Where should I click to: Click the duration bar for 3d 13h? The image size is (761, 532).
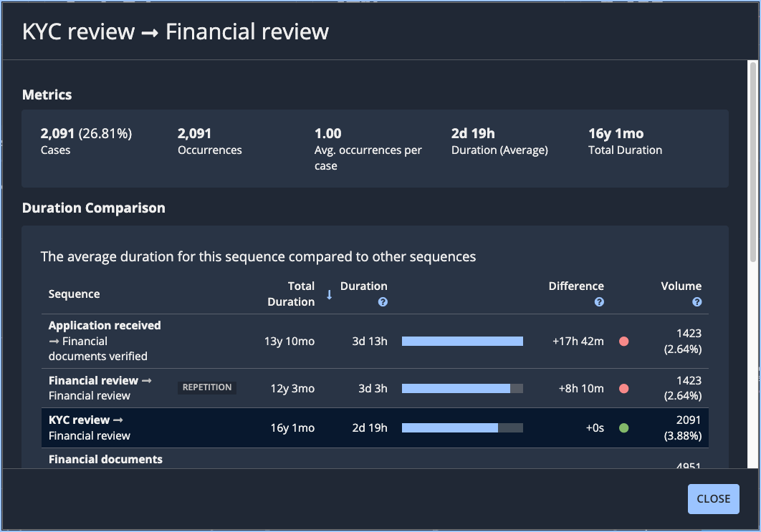pos(462,342)
